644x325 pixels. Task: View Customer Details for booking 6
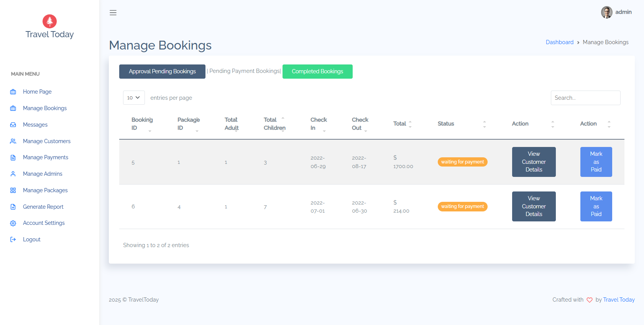(534, 206)
